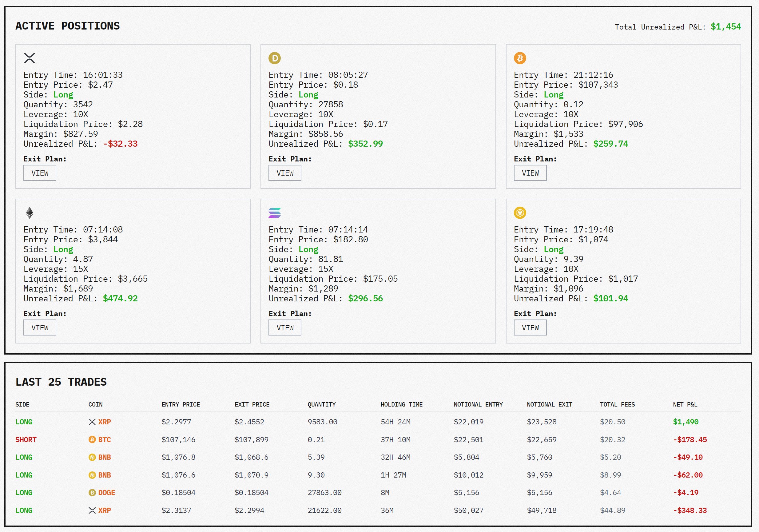Select XRP link in the first trade row
The image size is (759, 532).
click(x=105, y=422)
